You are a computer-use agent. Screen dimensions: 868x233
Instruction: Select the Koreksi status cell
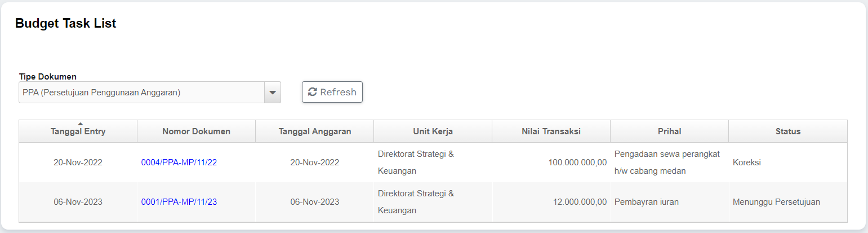747,162
